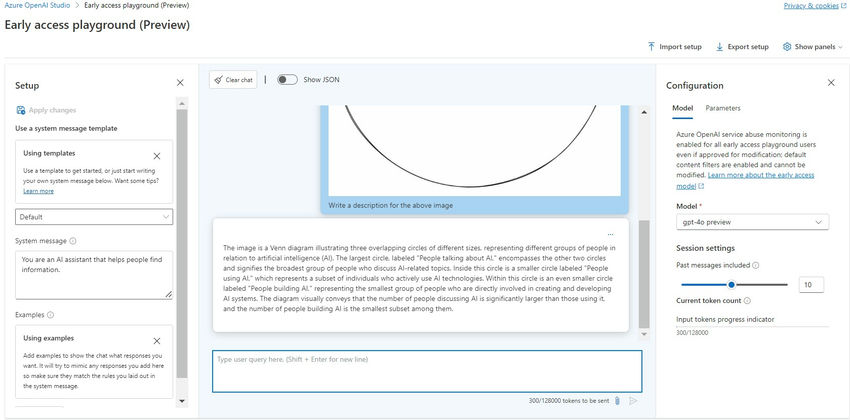Click the Early access playground (Preview) breadcrumb
Screen dimensions: 850x420
[137, 5]
